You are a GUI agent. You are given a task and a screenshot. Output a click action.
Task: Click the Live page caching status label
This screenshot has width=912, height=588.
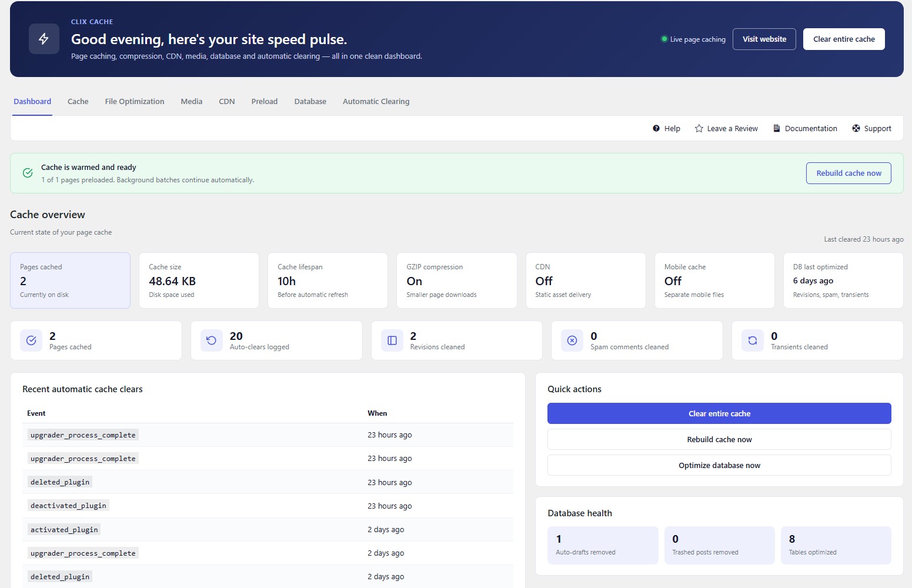pos(698,39)
